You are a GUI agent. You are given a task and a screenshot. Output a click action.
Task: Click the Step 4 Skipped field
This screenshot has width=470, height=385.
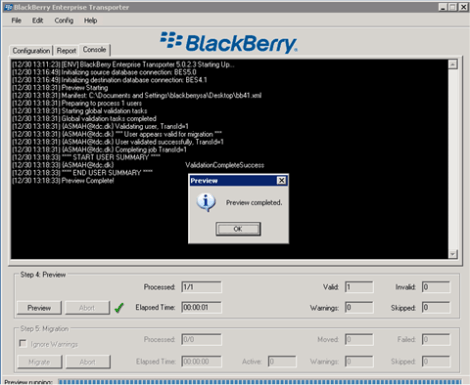tap(436, 307)
